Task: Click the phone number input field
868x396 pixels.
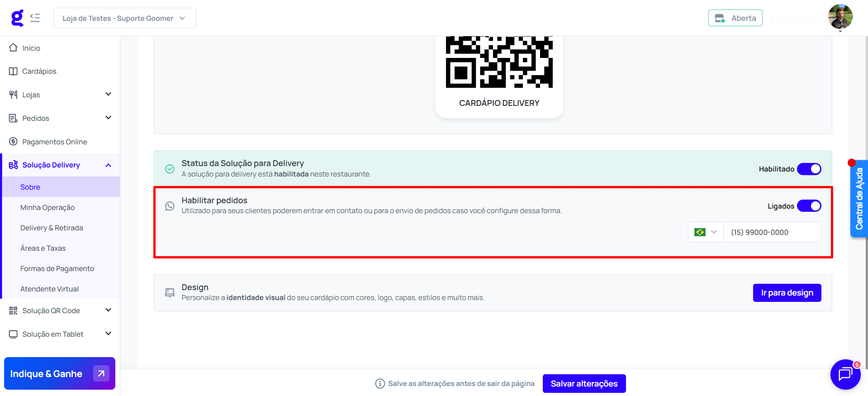Action: click(x=772, y=232)
